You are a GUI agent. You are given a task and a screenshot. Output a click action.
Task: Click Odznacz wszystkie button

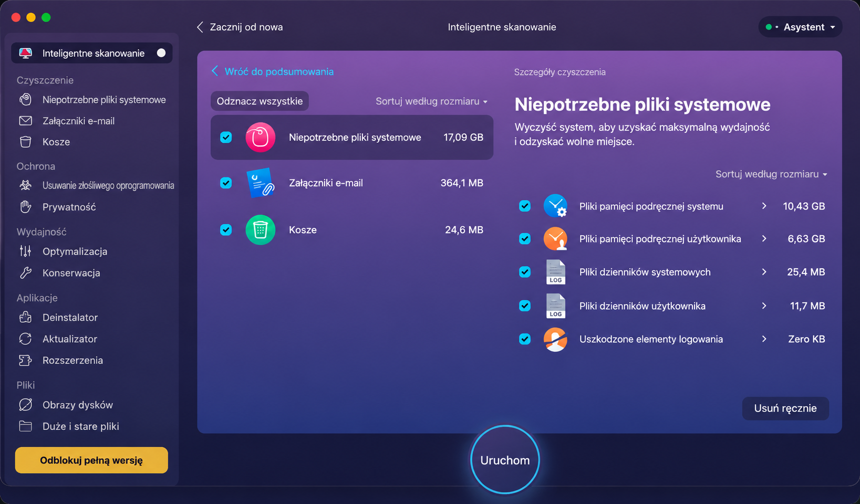click(x=260, y=101)
